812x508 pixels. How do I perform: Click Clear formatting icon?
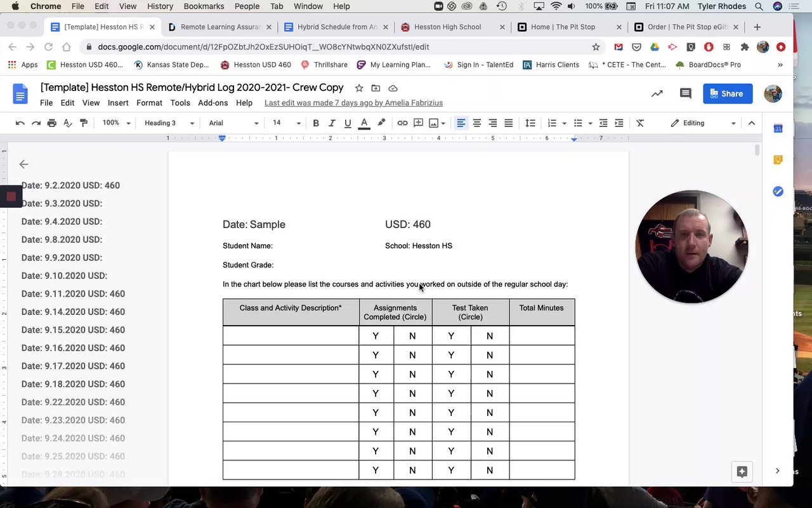tap(640, 123)
